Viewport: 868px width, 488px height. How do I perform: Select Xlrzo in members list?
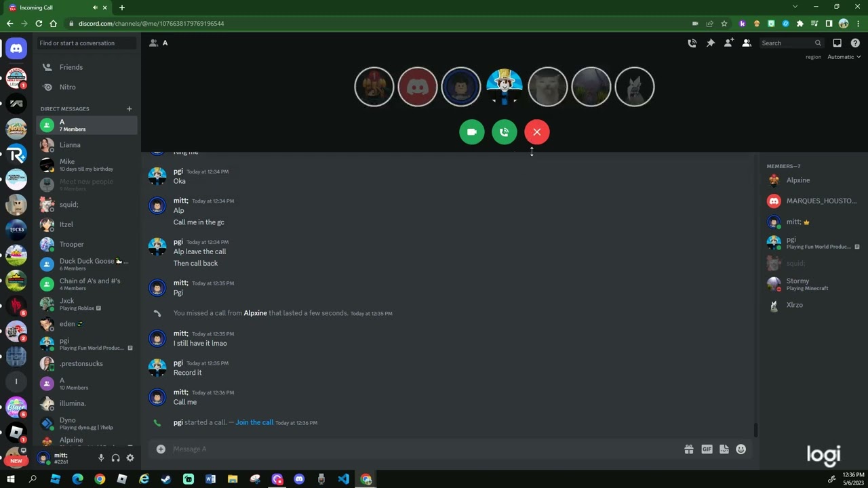(812, 305)
